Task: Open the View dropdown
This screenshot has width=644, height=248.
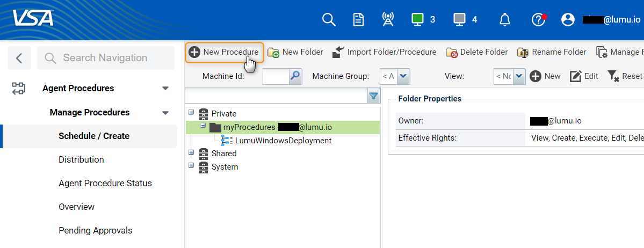Action: (x=518, y=76)
